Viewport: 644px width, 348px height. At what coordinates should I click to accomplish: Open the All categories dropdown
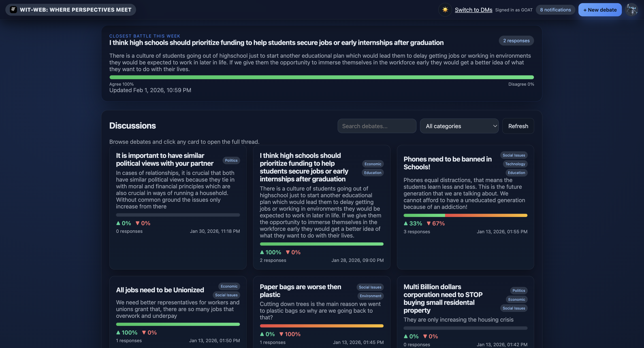point(459,126)
